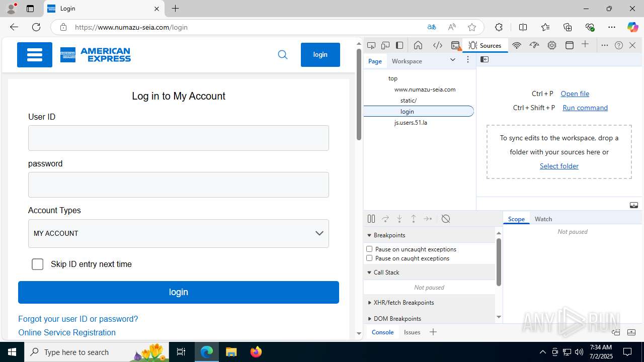Hide the navigator pane in Sources

[485, 59]
